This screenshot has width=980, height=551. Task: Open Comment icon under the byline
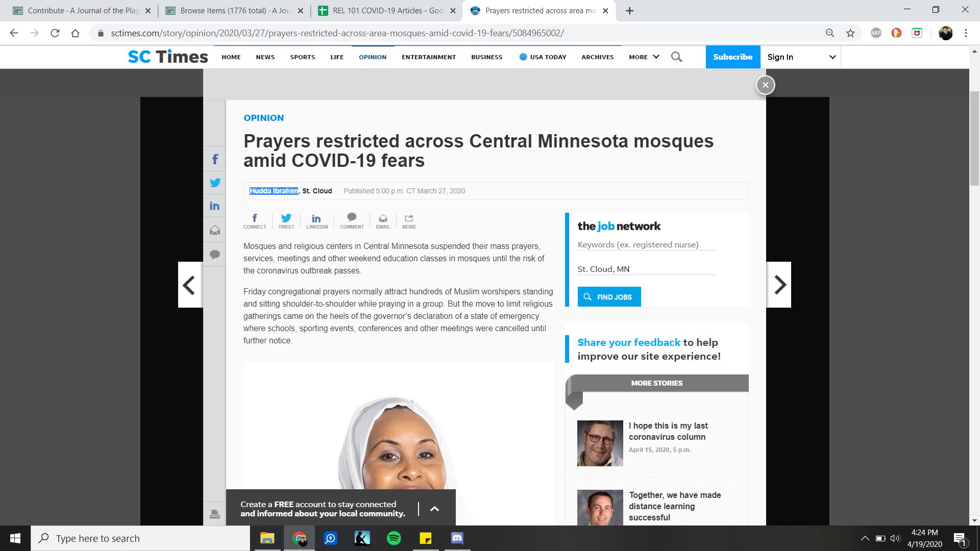coord(352,221)
